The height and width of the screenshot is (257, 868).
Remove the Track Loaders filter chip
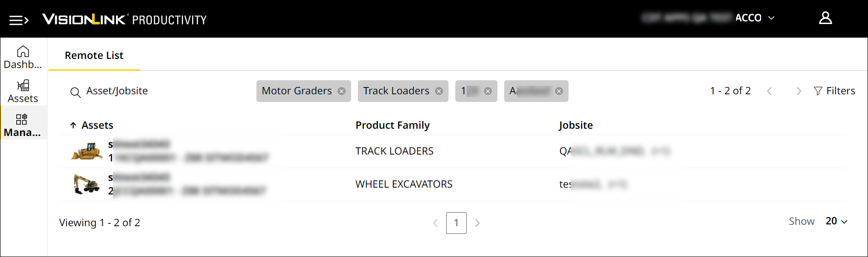click(439, 91)
